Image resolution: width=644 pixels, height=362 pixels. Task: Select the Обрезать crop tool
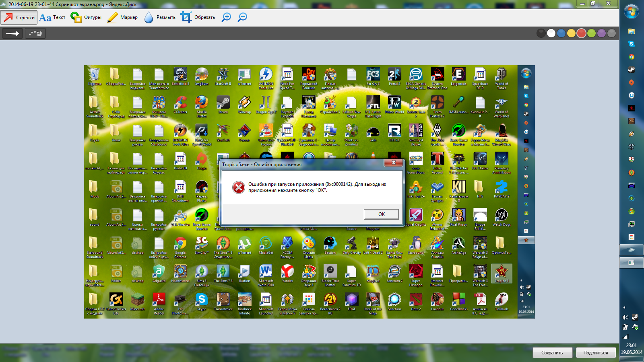(x=198, y=17)
